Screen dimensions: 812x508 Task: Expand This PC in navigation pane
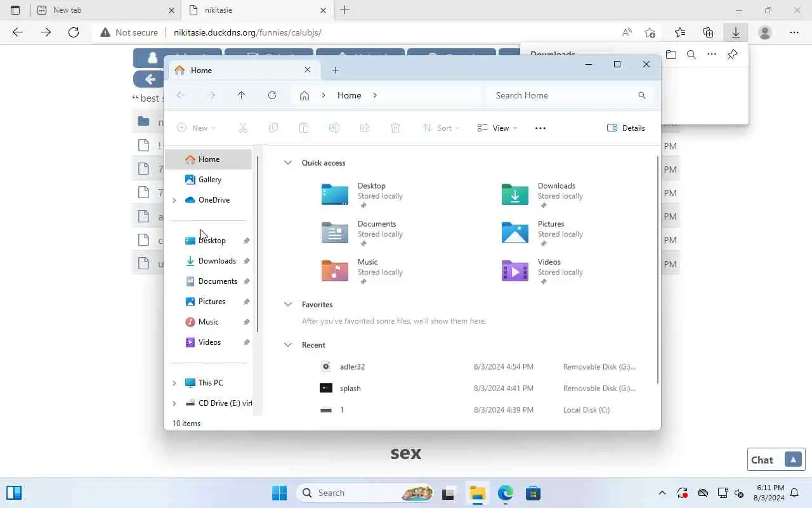[174, 383]
